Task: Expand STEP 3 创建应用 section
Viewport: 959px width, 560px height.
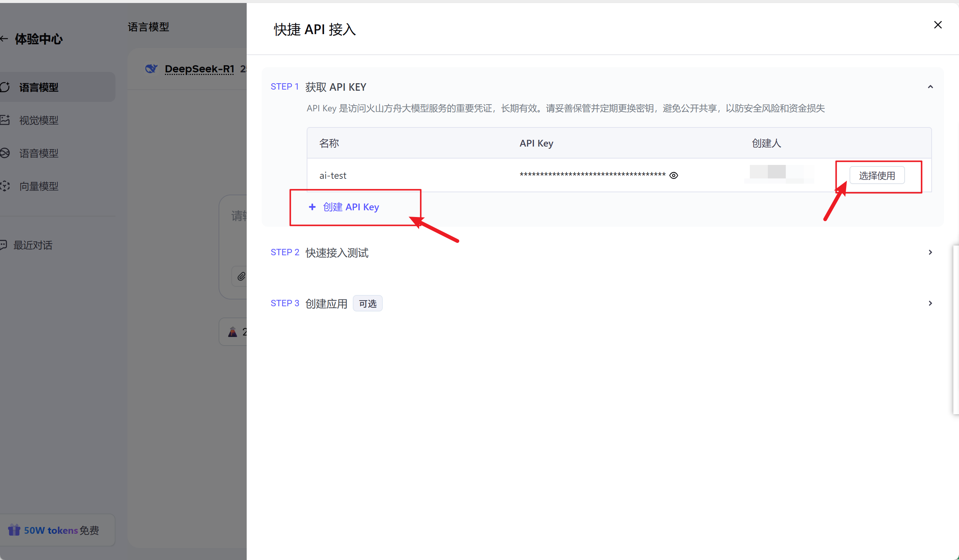Action: point(930,303)
